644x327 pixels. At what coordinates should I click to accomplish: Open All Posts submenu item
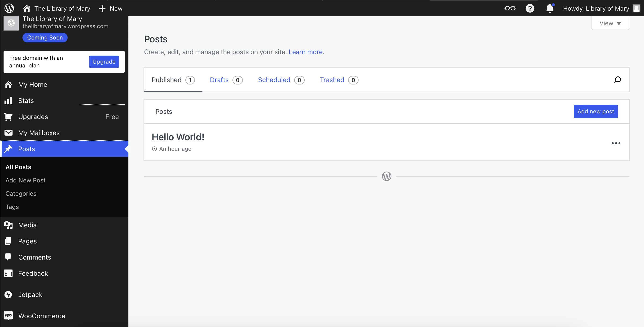point(18,167)
